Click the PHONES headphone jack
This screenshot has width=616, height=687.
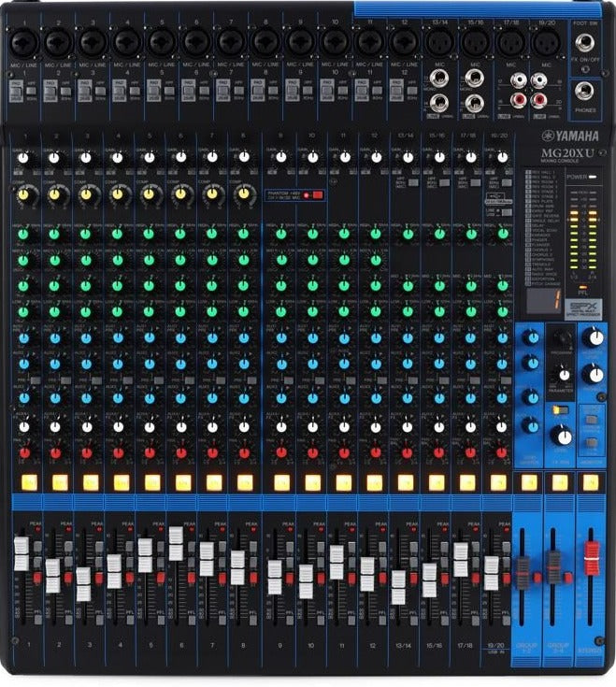pyautogui.click(x=585, y=91)
